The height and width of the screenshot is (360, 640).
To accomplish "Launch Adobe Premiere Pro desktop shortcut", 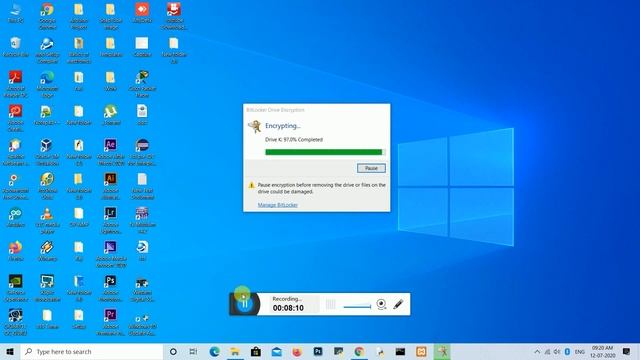I will [111, 322].
